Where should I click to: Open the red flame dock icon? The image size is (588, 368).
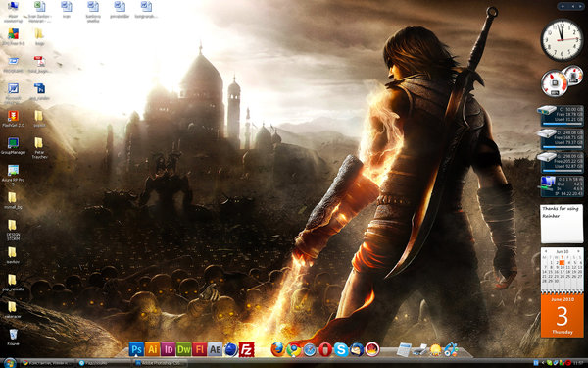[372, 349]
